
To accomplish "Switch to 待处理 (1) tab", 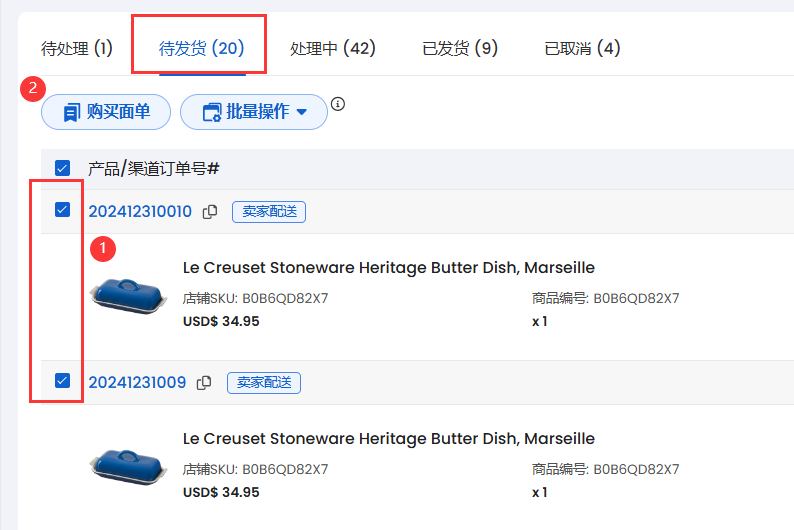I will 77,49.
